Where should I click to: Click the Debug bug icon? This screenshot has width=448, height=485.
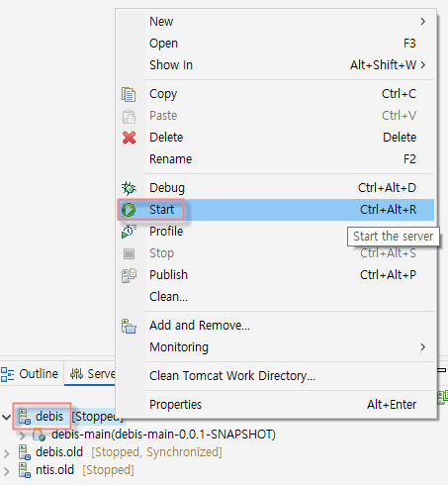click(129, 188)
